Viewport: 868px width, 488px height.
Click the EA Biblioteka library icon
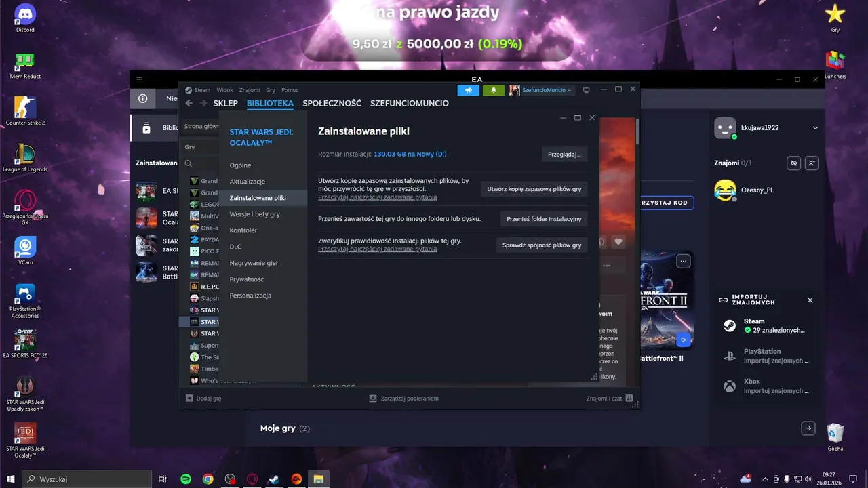(x=146, y=127)
